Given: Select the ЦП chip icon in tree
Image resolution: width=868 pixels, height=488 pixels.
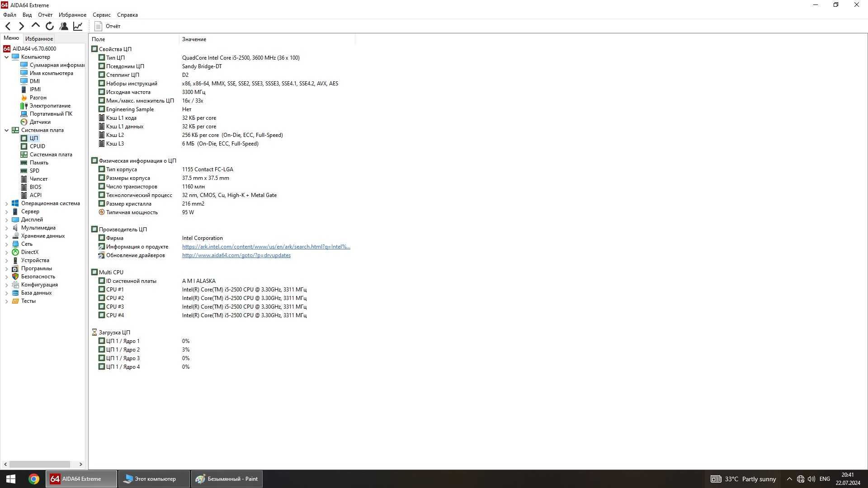Looking at the screenshot, I should (24, 138).
